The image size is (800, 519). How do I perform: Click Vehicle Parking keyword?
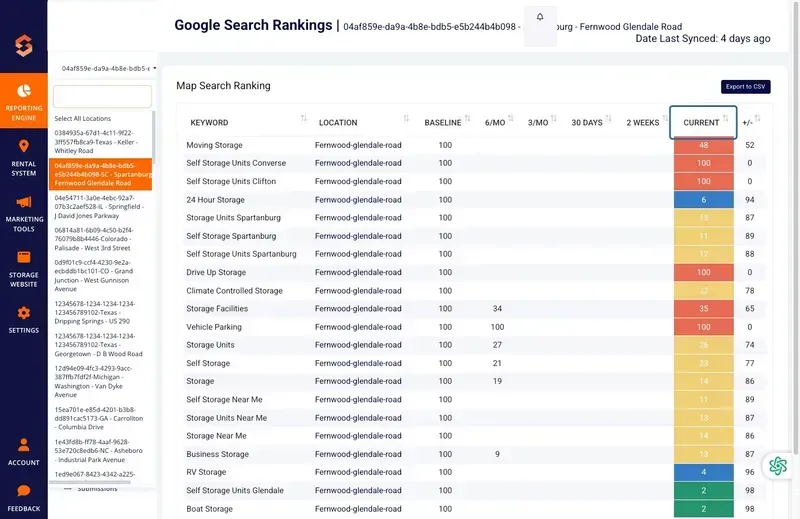tap(214, 327)
